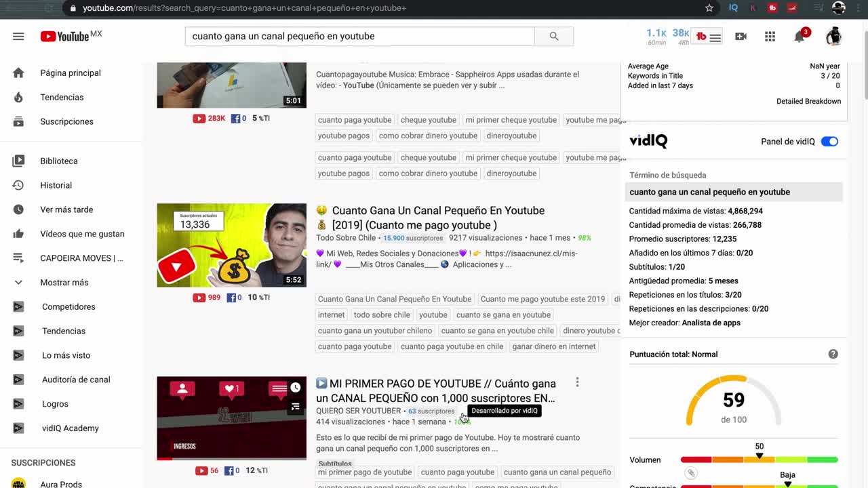Open the notifications bell
This screenshot has height=488, width=868.
[x=800, y=37]
